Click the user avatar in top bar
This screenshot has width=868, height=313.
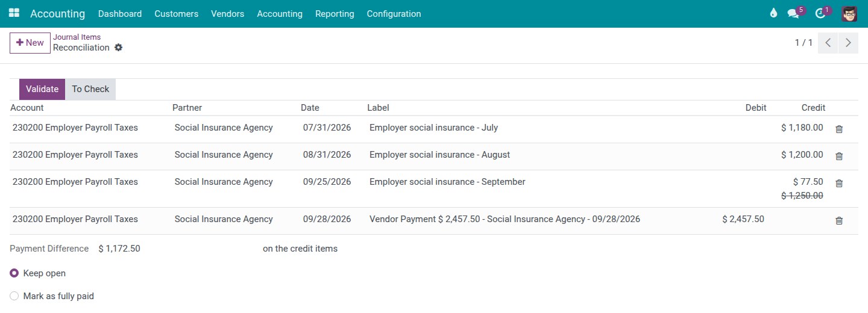click(849, 13)
